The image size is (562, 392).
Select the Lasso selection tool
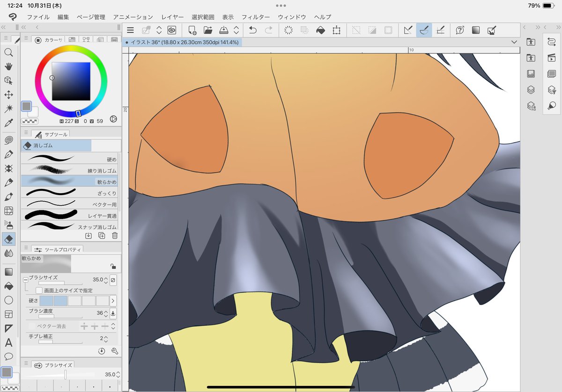(8, 140)
